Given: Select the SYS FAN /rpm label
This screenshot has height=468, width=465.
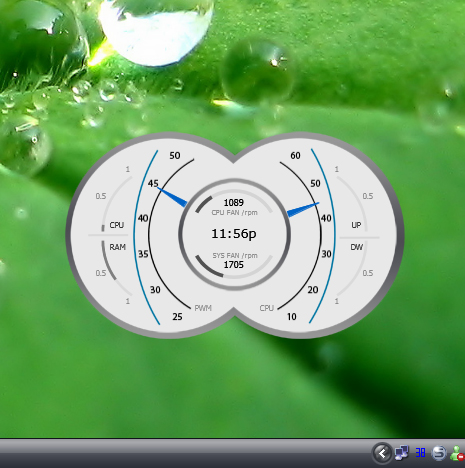Looking at the screenshot, I should click(x=235, y=256).
